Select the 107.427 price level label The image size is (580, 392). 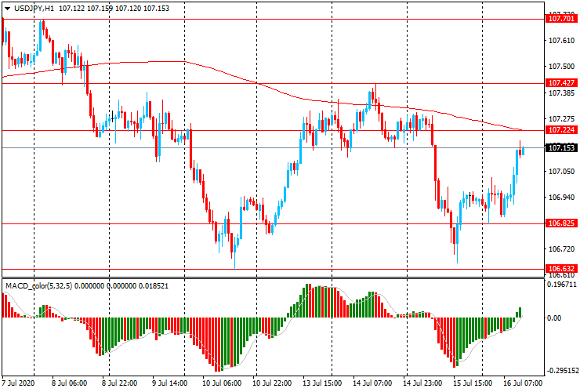561,83
